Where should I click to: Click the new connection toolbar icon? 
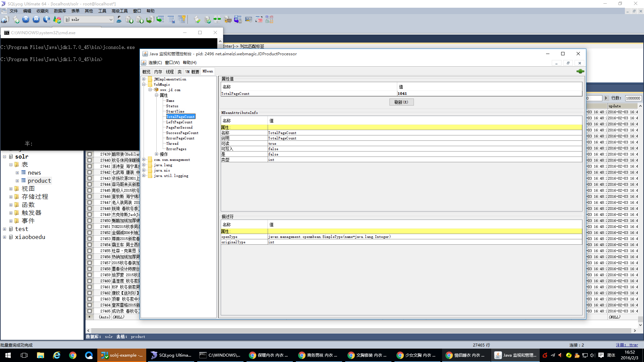pyautogui.click(x=5, y=20)
